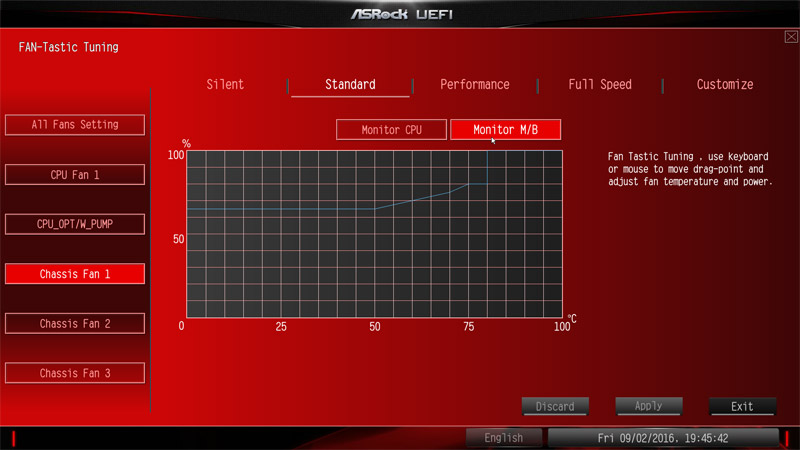The height and width of the screenshot is (450, 800).
Task: Change the English language setting
Action: (504, 438)
